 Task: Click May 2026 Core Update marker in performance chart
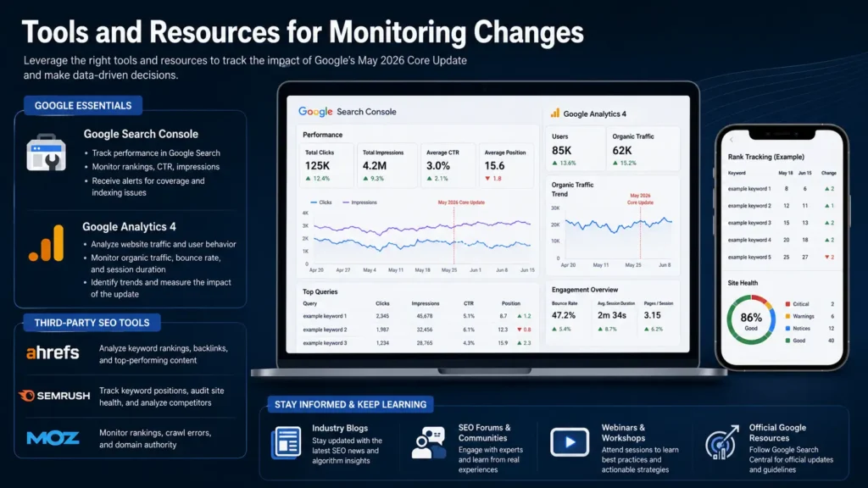pos(461,202)
